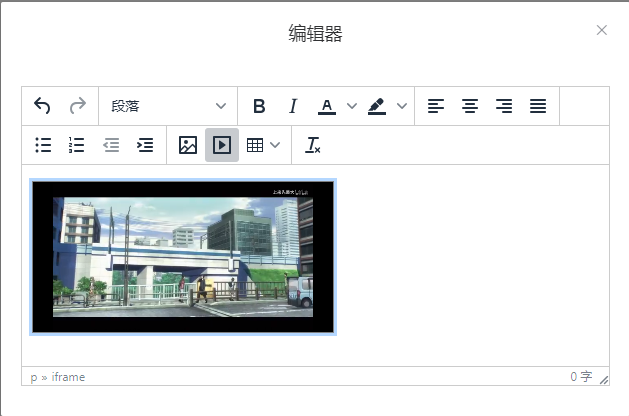Close the 编辑器 dialog
Viewport: 629px width, 416px height.
pos(601,30)
